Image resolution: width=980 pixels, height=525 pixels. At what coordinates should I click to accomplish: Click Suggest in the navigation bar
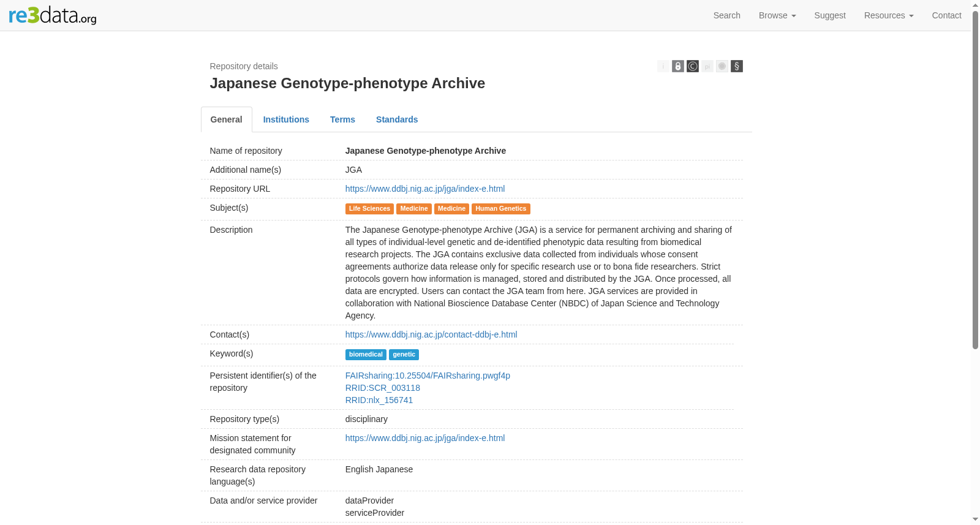pos(830,15)
